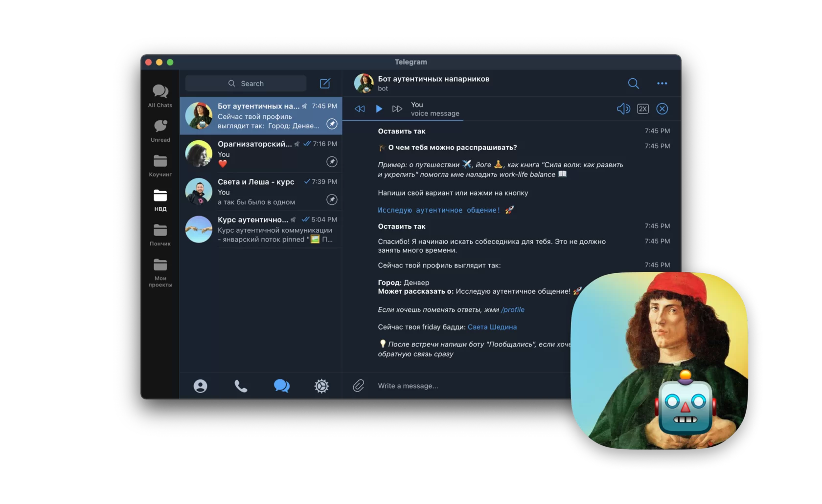
Task: Click the chat title Бот аутентичных напарников
Action: coord(434,79)
